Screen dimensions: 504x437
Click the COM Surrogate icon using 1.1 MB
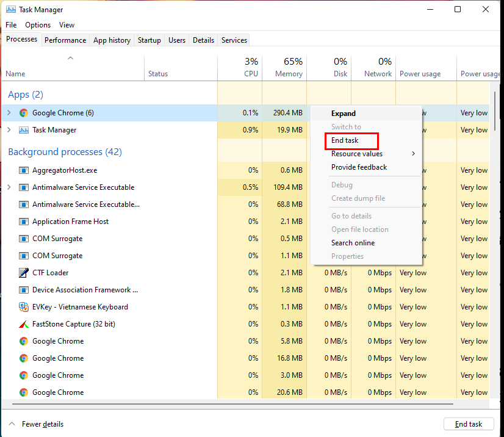tap(23, 256)
